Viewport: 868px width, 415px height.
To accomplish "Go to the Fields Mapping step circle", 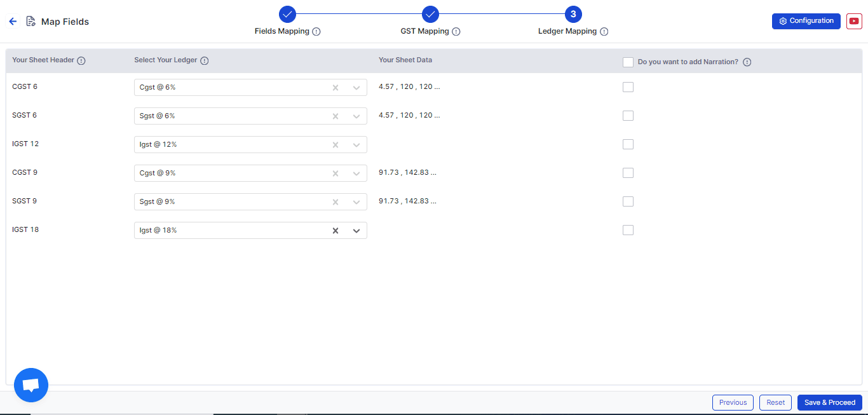I will pos(287,14).
